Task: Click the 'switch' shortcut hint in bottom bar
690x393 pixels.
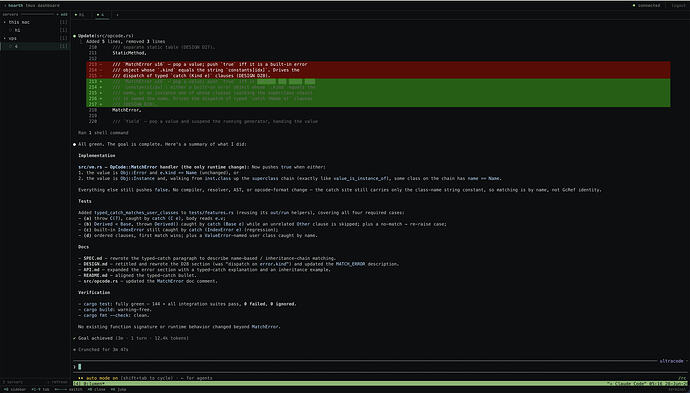Action: [68, 389]
